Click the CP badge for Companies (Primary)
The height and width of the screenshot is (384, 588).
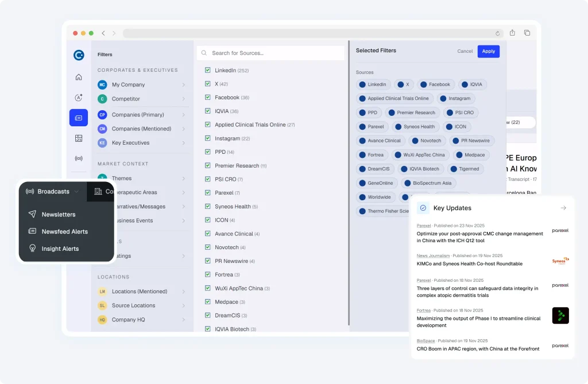pos(102,115)
